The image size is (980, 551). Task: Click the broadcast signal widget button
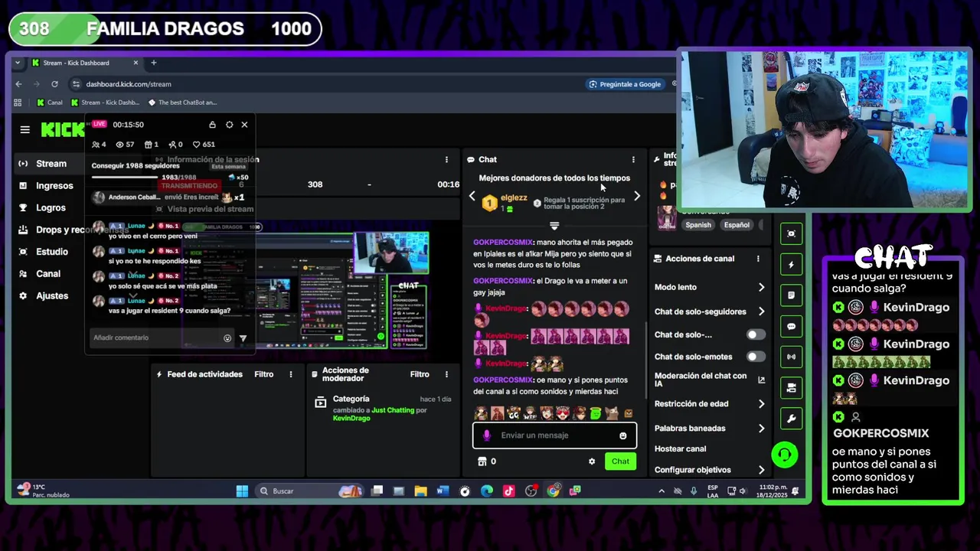[x=791, y=357]
